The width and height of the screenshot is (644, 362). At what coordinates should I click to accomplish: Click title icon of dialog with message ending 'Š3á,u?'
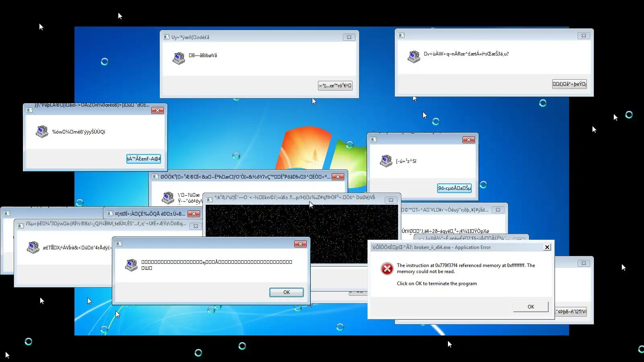click(401, 35)
